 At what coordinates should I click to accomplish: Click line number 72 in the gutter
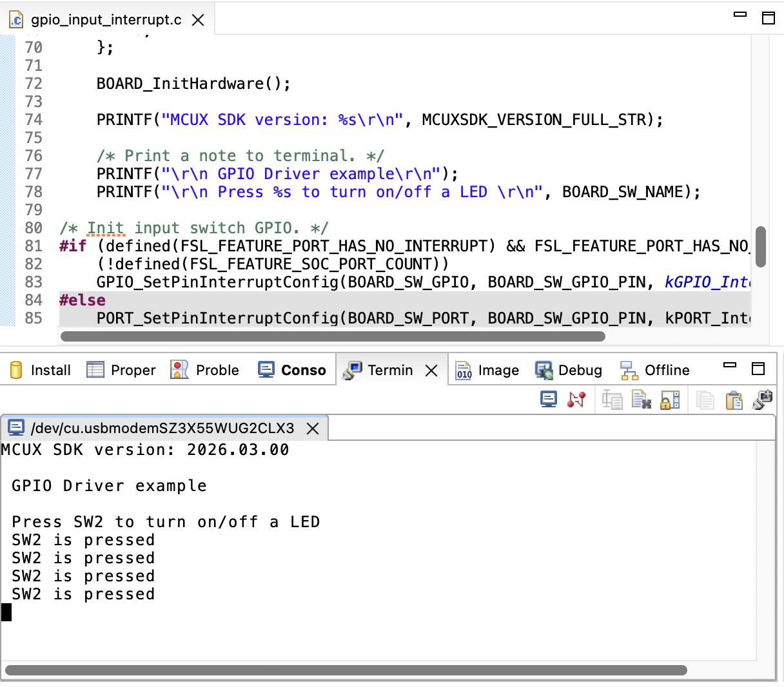34,84
